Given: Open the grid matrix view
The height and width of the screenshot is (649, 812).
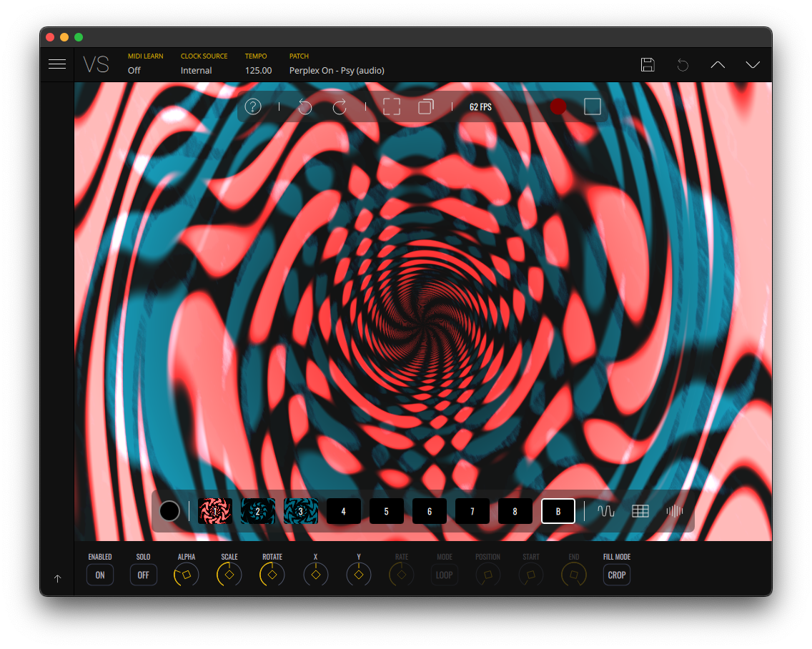Looking at the screenshot, I should 640,511.
